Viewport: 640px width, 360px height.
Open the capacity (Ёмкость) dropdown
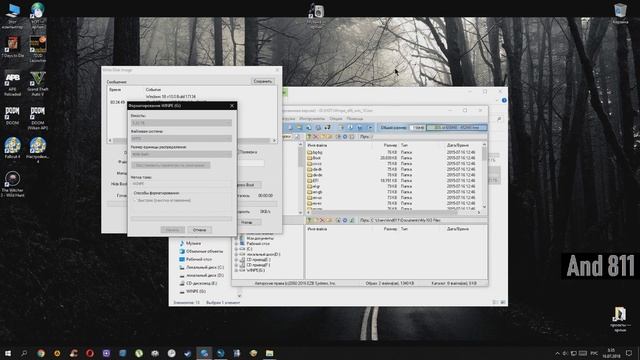181,122
